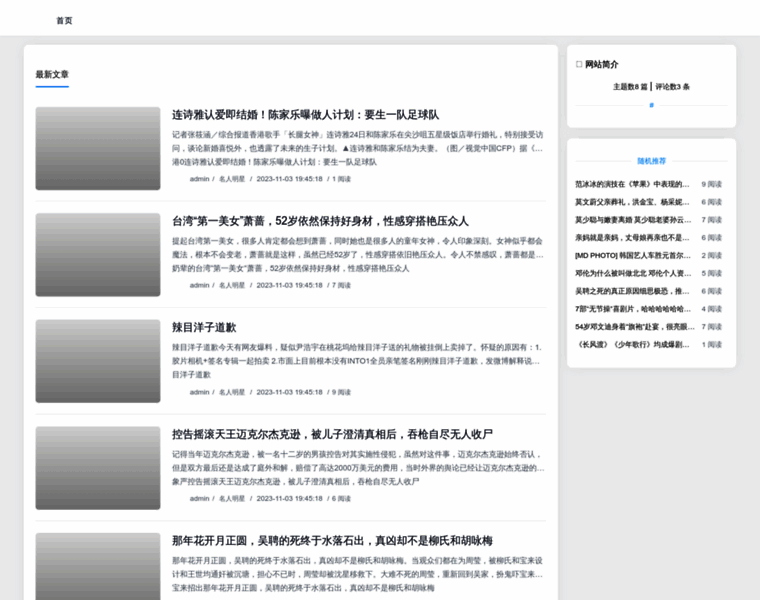
Task: Click thumbnail of the 迈克尔杰克逊 article
Action: [x=98, y=468]
